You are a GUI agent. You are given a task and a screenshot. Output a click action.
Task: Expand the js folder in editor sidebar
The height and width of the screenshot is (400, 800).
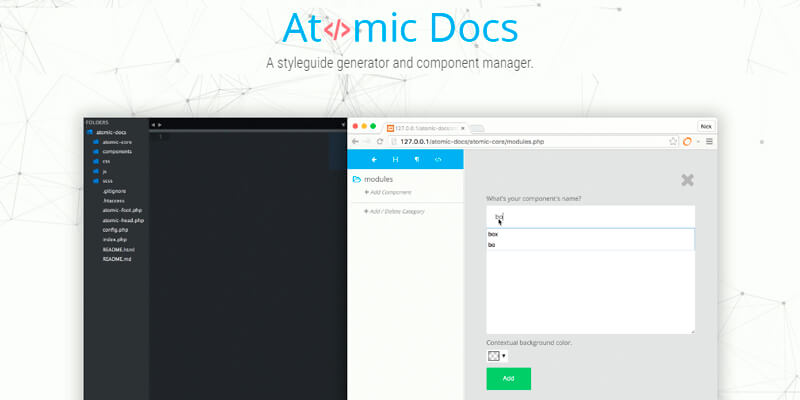100,171
